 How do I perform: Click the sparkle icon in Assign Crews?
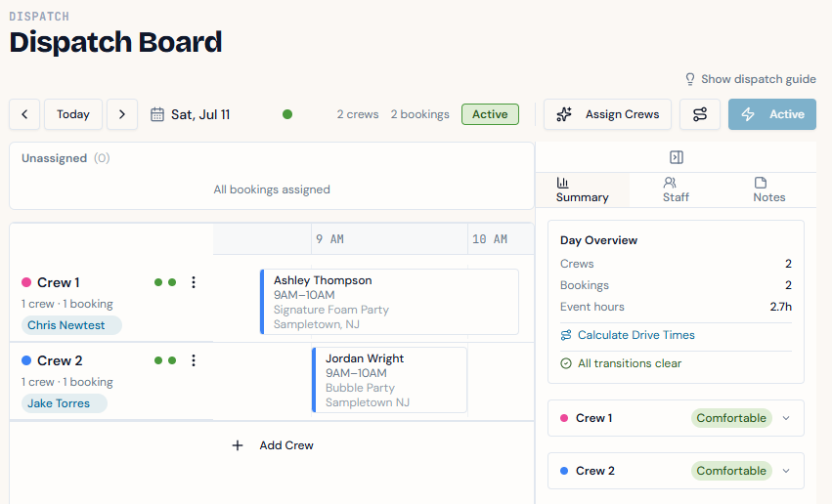pyautogui.click(x=564, y=114)
